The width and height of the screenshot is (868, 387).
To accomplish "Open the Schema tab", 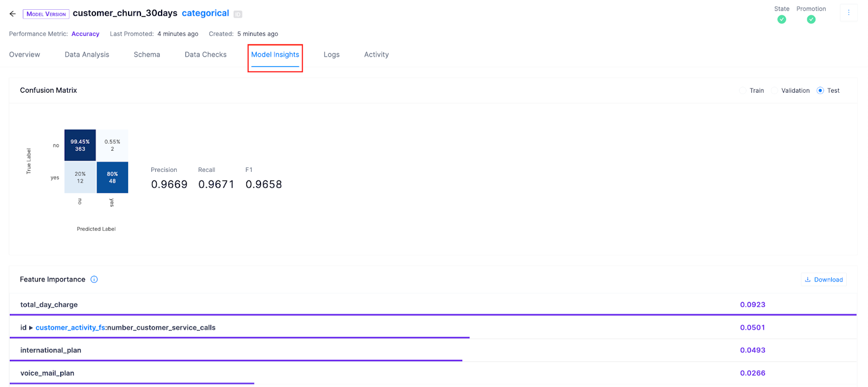I will tap(146, 55).
